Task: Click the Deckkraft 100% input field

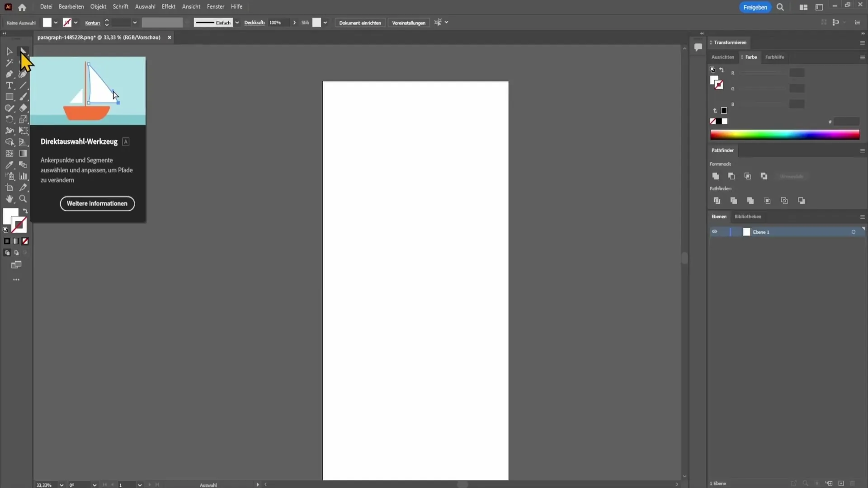Action: click(x=278, y=23)
